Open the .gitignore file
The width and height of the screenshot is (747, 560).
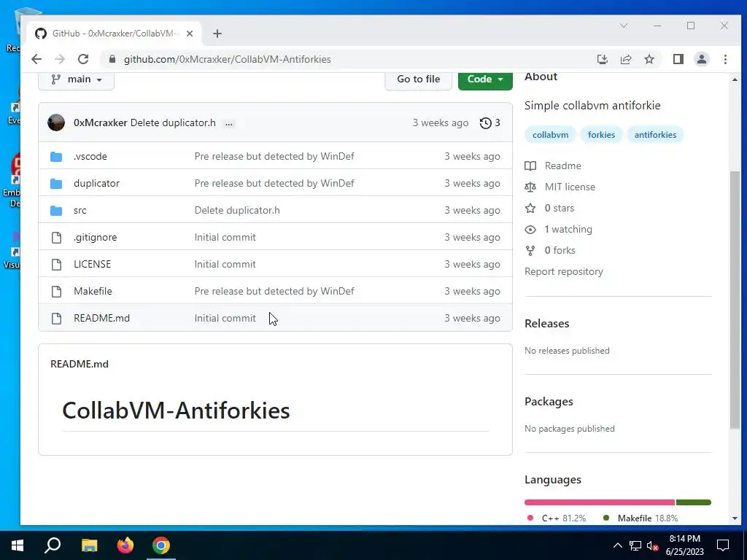click(96, 237)
